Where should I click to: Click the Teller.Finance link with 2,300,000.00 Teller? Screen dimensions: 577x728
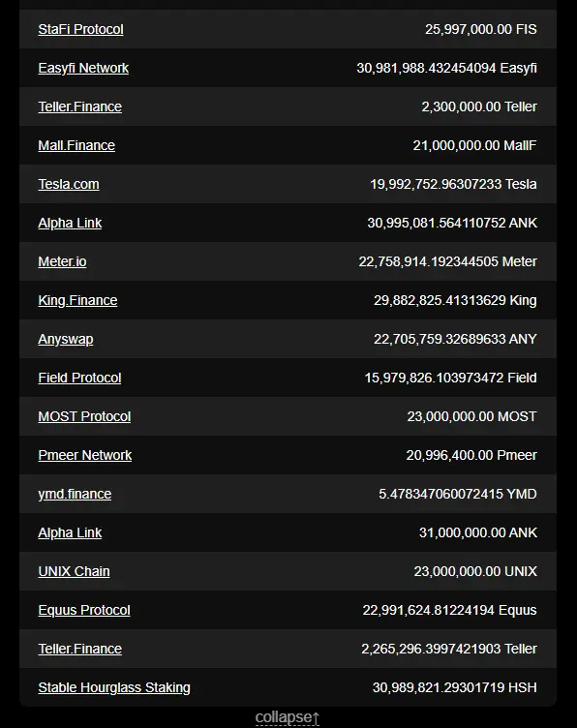[79, 106]
